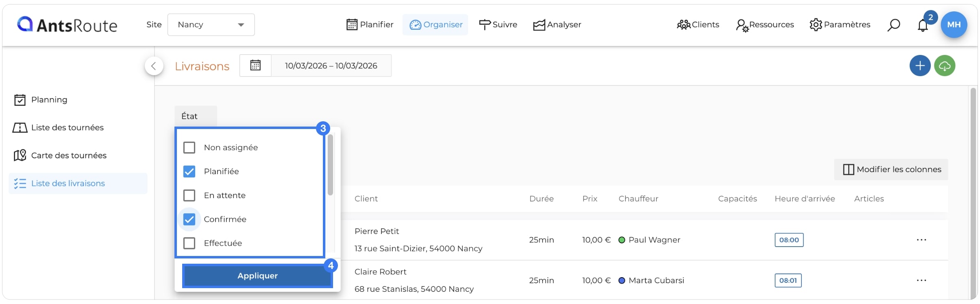Image resolution: width=980 pixels, height=304 pixels.
Task: Click the Prix column header
Action: [590, 199]
